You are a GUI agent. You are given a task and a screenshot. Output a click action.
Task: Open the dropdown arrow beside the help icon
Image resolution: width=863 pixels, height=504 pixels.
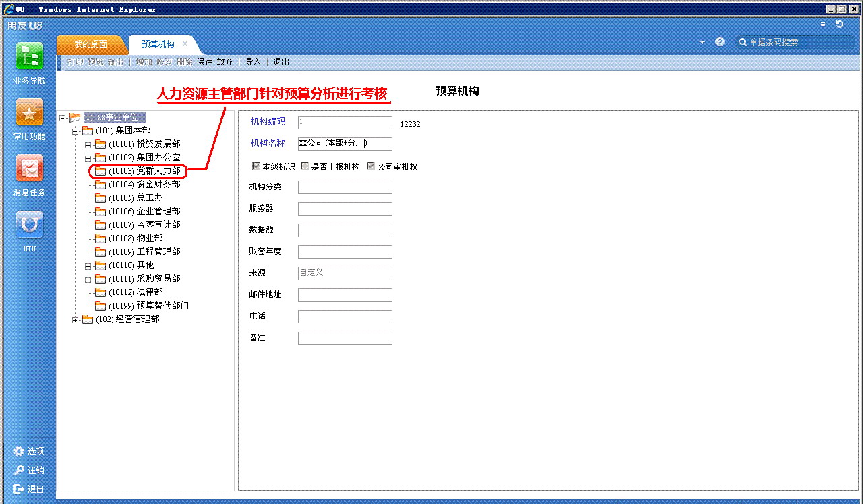coord(702,42)
